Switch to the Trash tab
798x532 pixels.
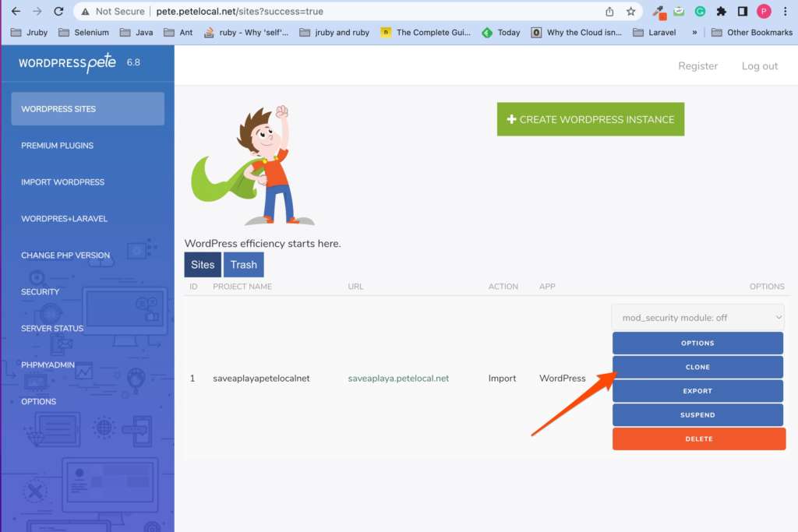point(243,265)
